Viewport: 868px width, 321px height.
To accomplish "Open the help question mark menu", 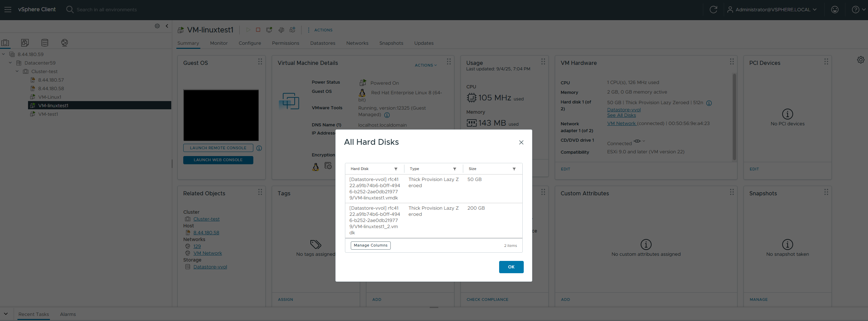I will click(858, 10).
